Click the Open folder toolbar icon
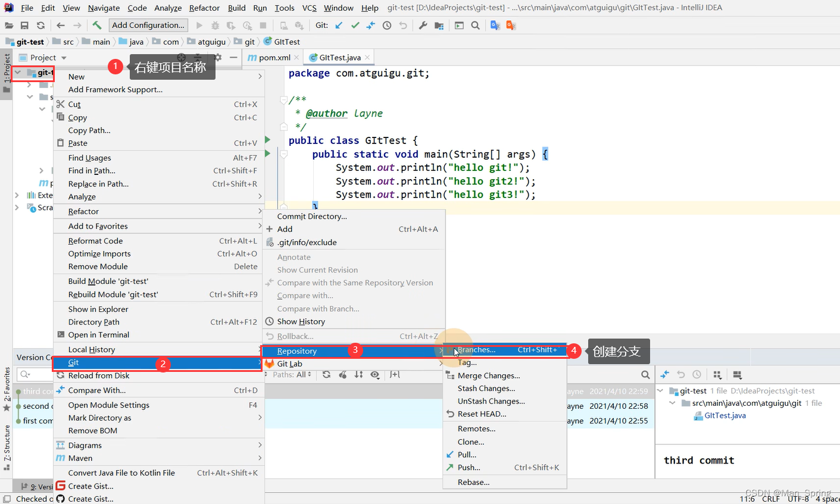The height and width of the screenshot is (504, 840). pyautogui.click(x=9, y=25)
